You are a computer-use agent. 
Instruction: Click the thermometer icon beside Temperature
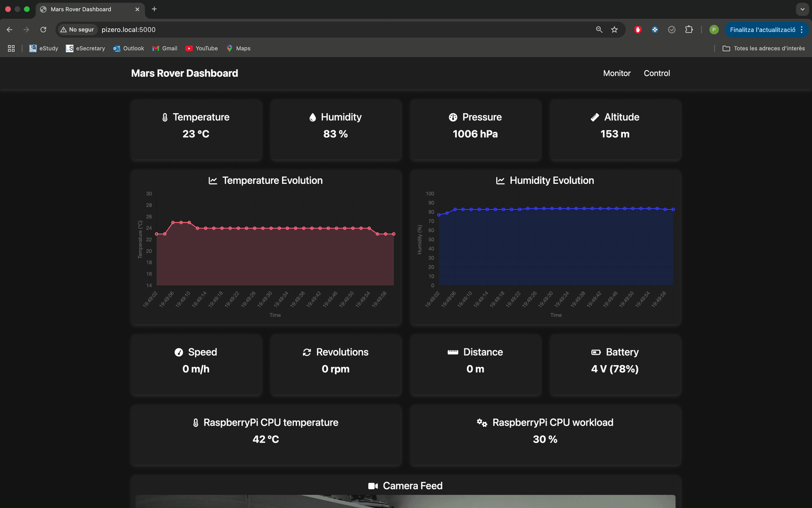coord(165,117)
